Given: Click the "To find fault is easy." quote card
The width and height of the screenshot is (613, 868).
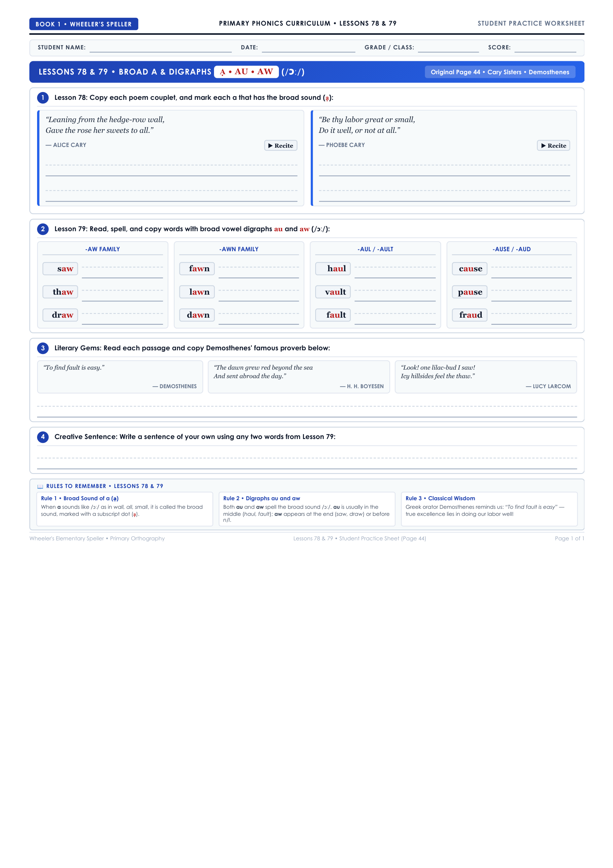Looking at the screenshot, I should 120,377.
